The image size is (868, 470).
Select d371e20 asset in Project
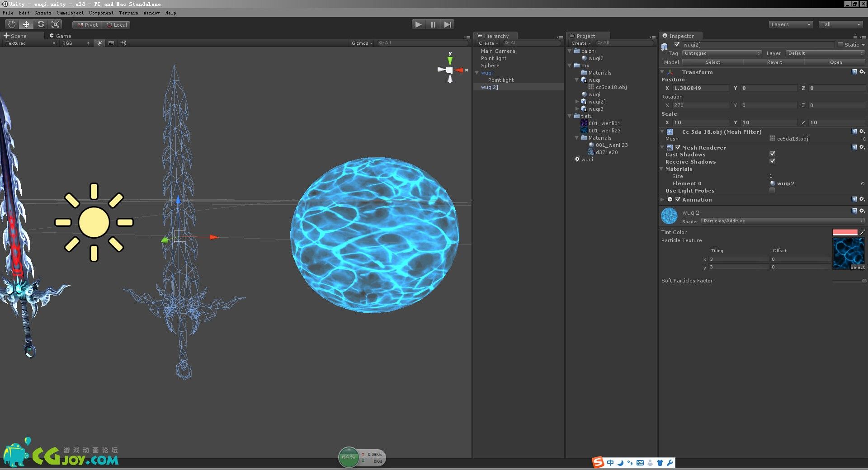(606, 152)
